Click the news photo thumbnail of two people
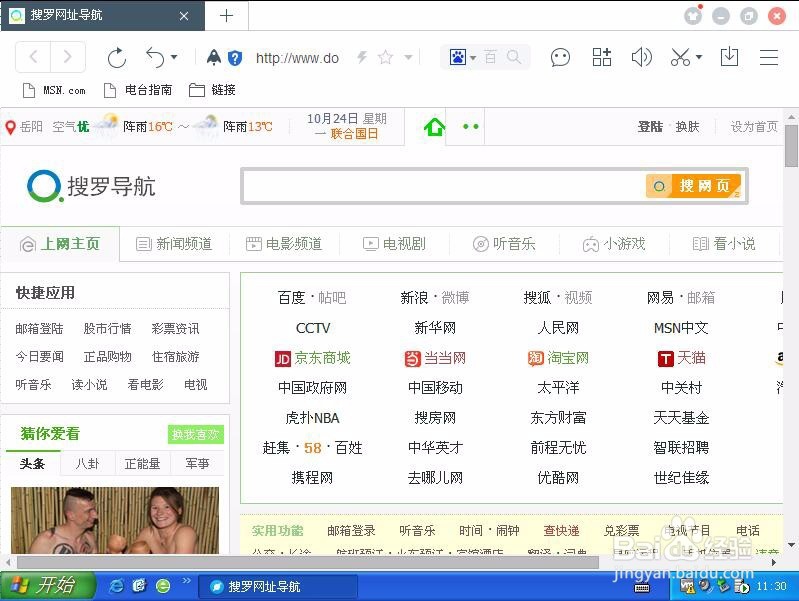 115,520
